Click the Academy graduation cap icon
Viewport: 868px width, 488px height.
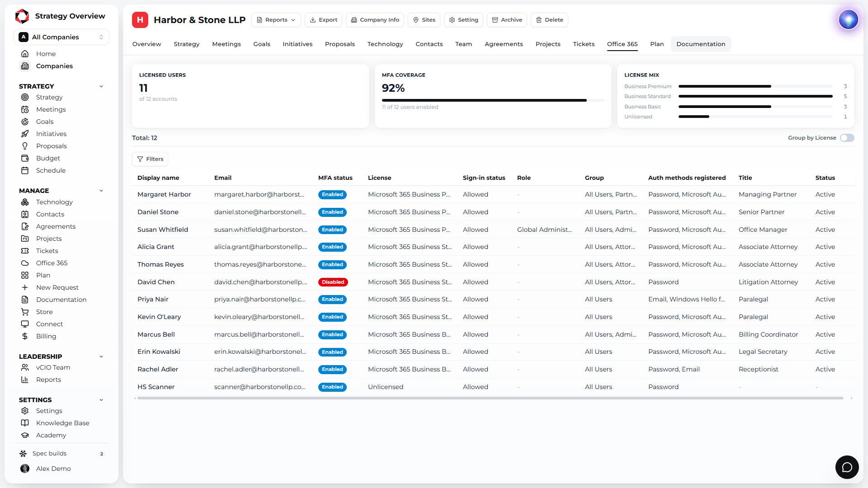pos(25,435)
